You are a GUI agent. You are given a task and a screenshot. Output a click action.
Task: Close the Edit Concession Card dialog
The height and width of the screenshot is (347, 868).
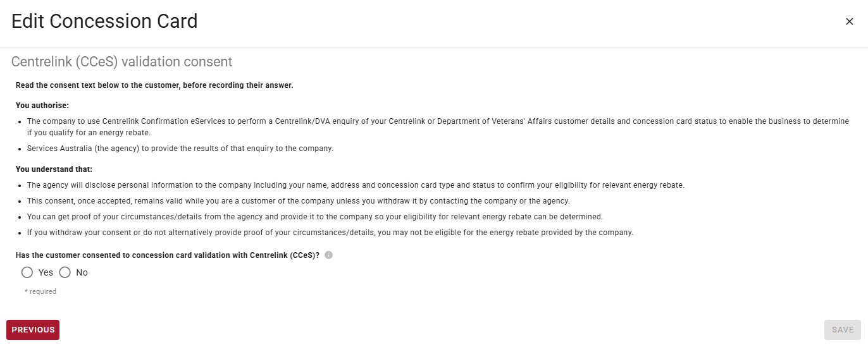(849, 21)
